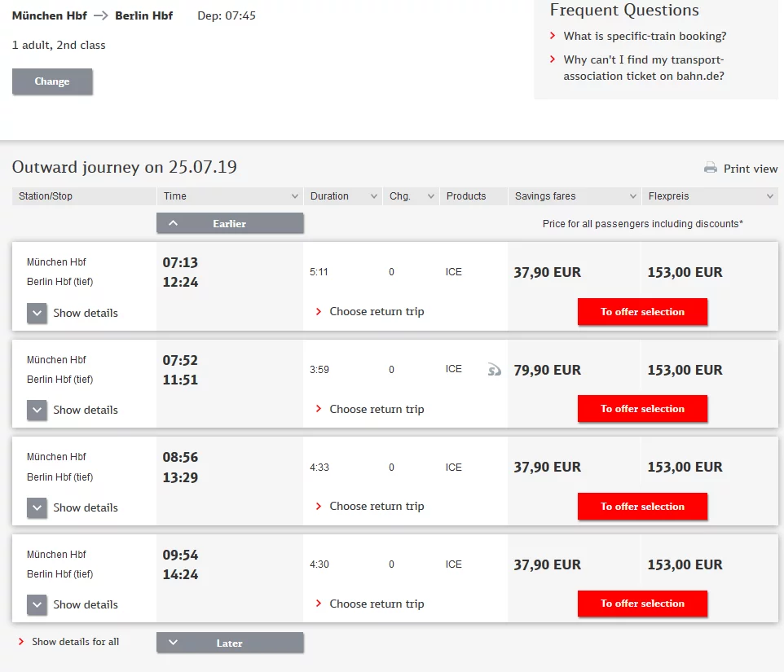
Task: Expand details arrow for the 09:54 departure
Action: [37, 605]
